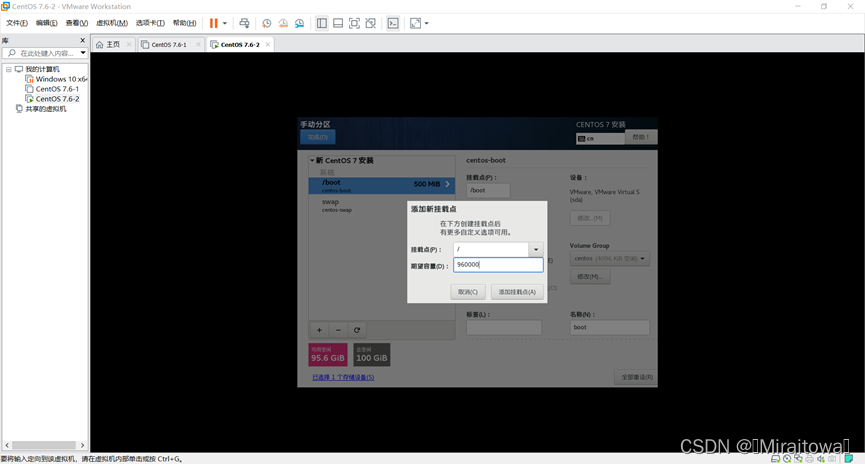Open the 虚拟机(M) menu

click(x=112, y=23)
